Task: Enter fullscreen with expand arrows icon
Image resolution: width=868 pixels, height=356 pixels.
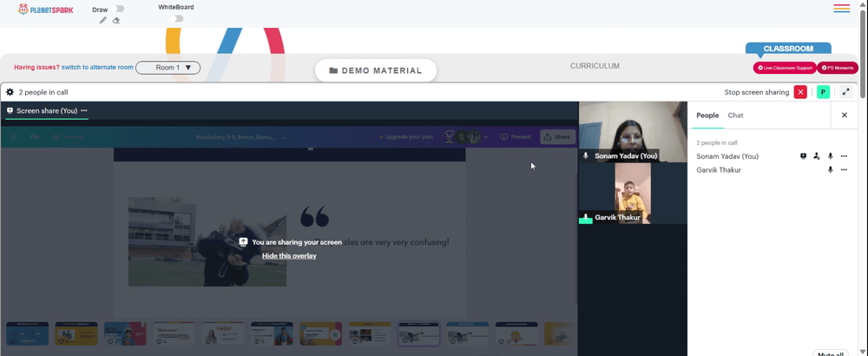Action: pos(845,92)
